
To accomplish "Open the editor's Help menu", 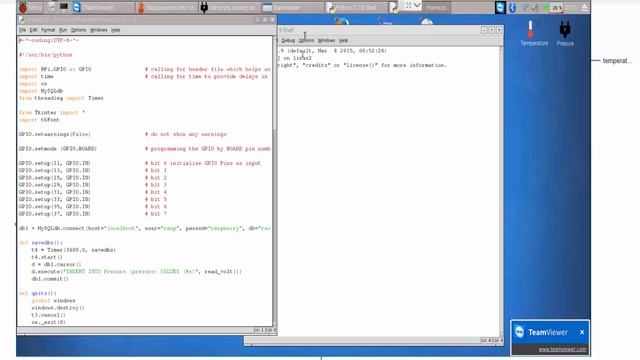I will tap(116, 30).
